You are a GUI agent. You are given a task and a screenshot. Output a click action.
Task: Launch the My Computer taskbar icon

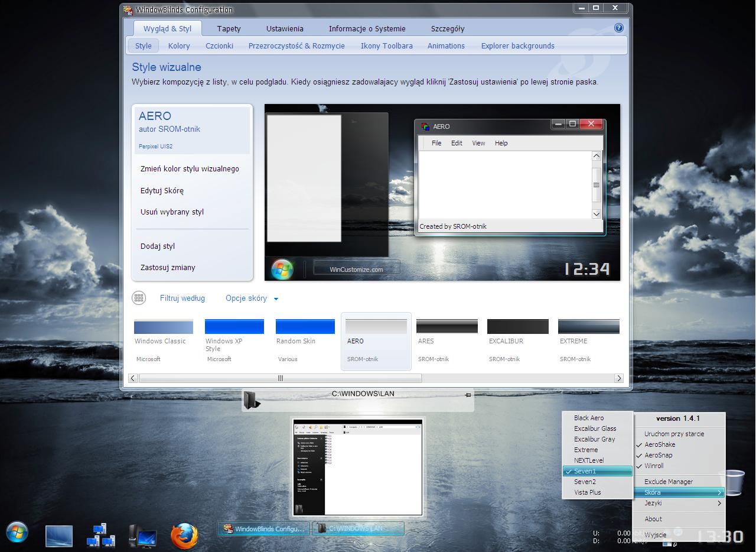pos(142,535)
